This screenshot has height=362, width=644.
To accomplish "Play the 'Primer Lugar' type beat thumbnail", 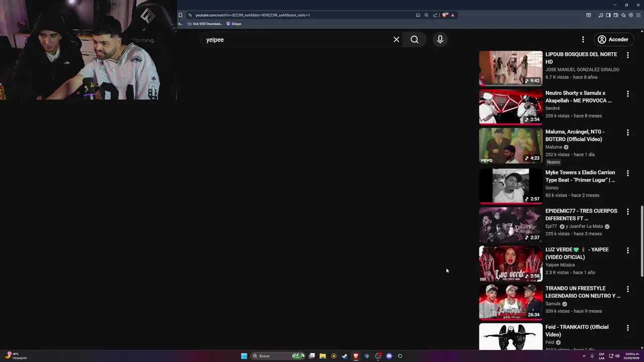I will [511, 186].
